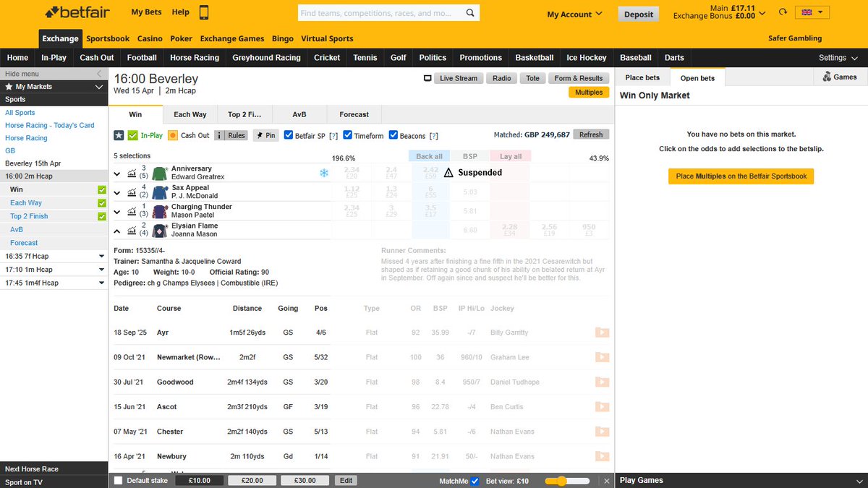Collapse Elysian Flame runner details

click(x=118, y=231)
